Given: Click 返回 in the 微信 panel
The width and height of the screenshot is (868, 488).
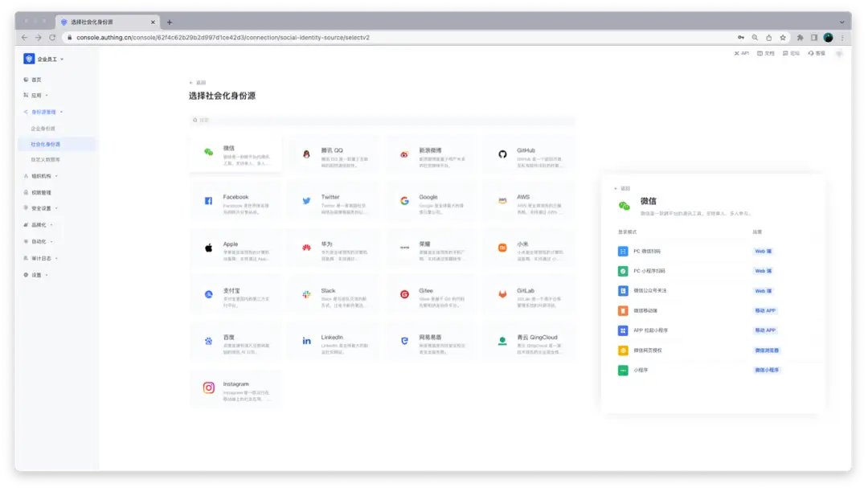Looking at the screenshot, I should tap(622, 188).
